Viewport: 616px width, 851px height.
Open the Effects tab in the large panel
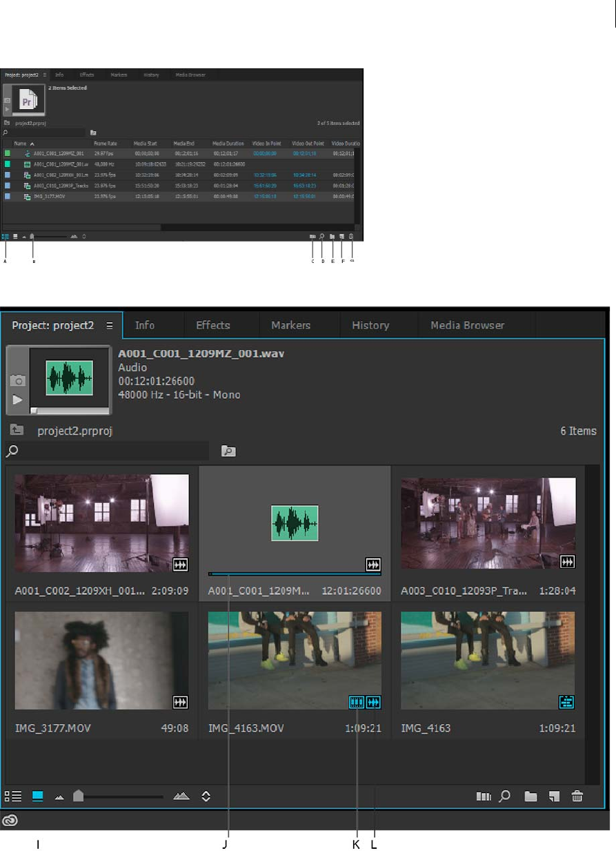(x=212, y=325)
